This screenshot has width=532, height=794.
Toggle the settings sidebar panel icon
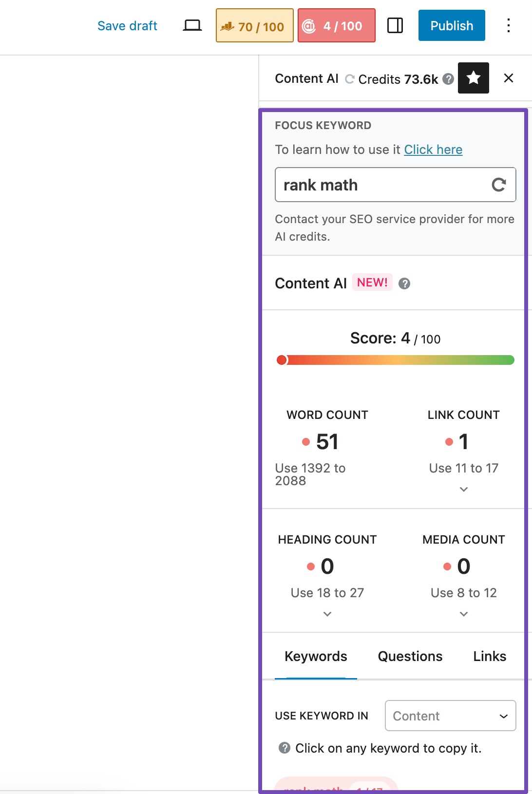point(395,26)
